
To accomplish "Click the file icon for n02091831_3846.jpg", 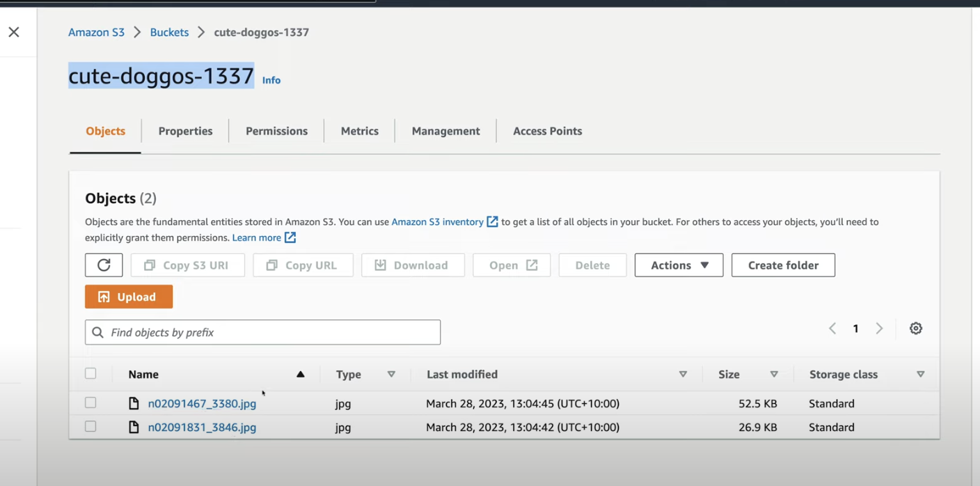I will click(134, 427).
